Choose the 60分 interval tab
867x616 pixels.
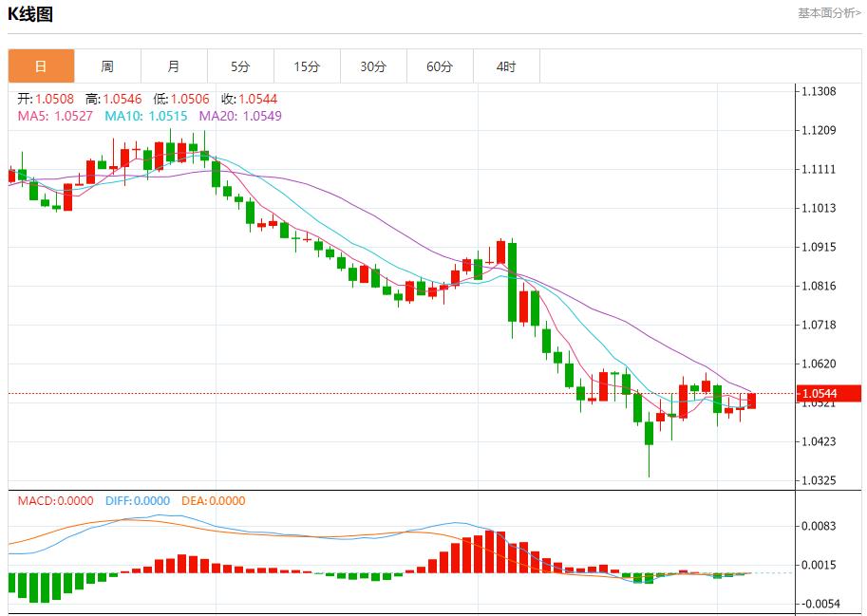tap(440, 66)
